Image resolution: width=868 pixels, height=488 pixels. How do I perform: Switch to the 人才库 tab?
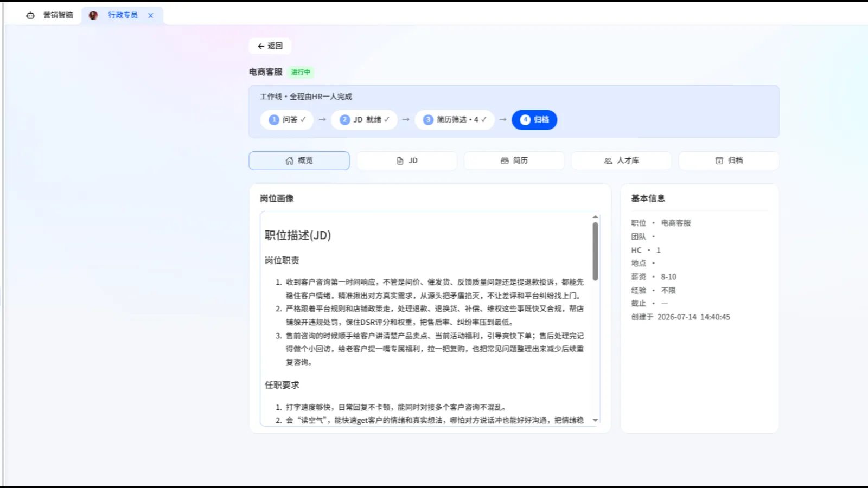pos(622,160)
